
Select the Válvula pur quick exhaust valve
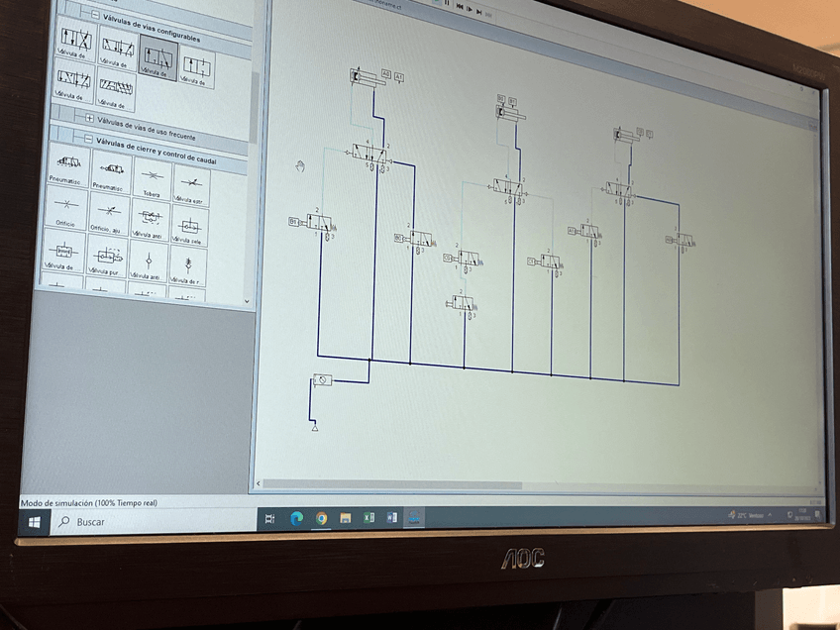(x=107, y=259)
